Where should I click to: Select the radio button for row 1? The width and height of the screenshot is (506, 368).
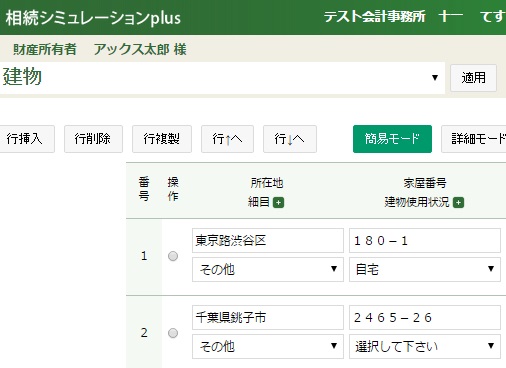tap(173, 256)
